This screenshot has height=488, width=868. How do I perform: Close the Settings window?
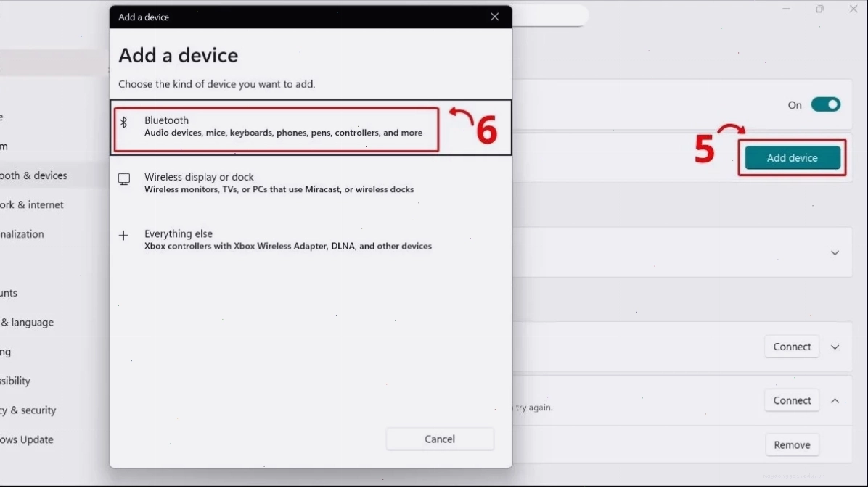pyautogui.click(x=853, y=9)
